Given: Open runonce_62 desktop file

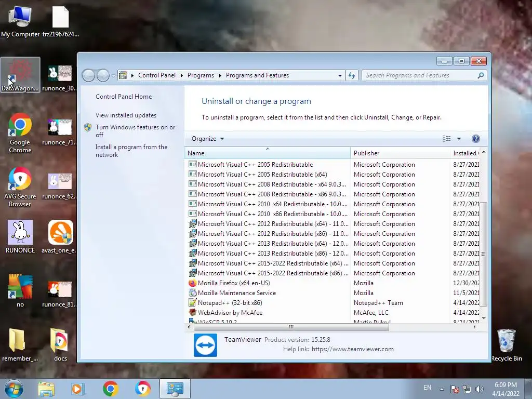Looking at the screenshot, I should click(60, 187).
